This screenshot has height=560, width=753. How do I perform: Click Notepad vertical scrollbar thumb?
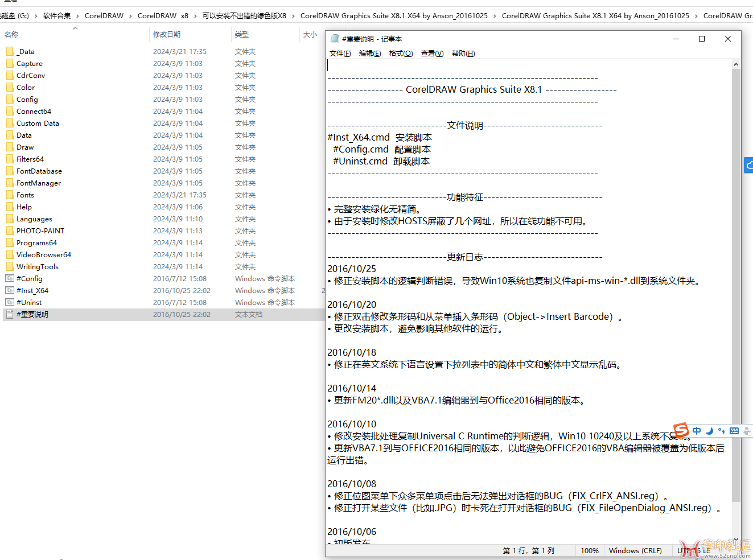pos(736,286)
